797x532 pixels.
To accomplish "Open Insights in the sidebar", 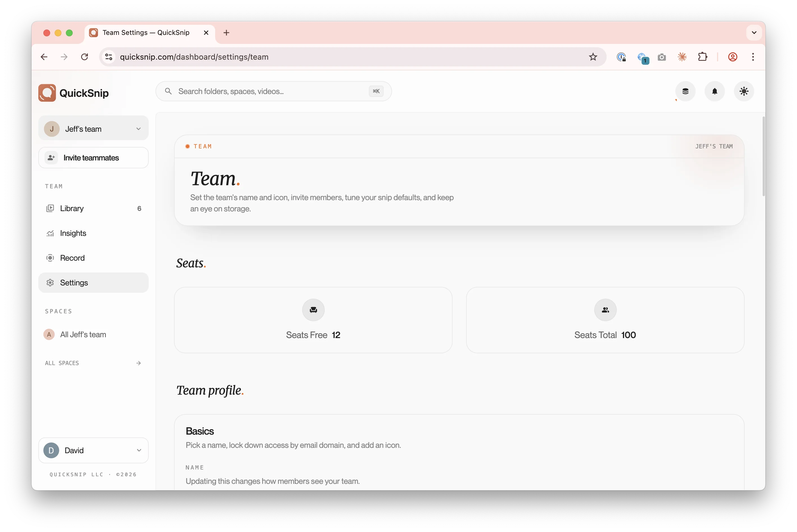I will [x=93, y=233].
